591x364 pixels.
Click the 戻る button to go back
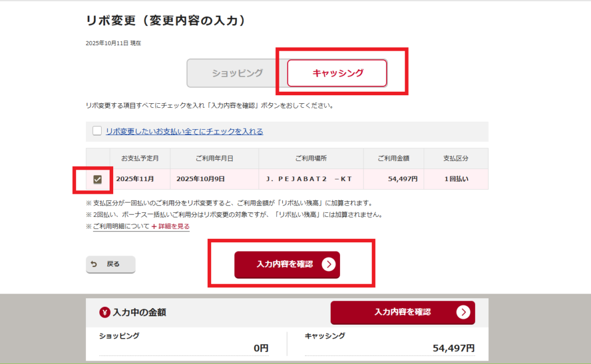pyautogui.click(x=110, y=265)
